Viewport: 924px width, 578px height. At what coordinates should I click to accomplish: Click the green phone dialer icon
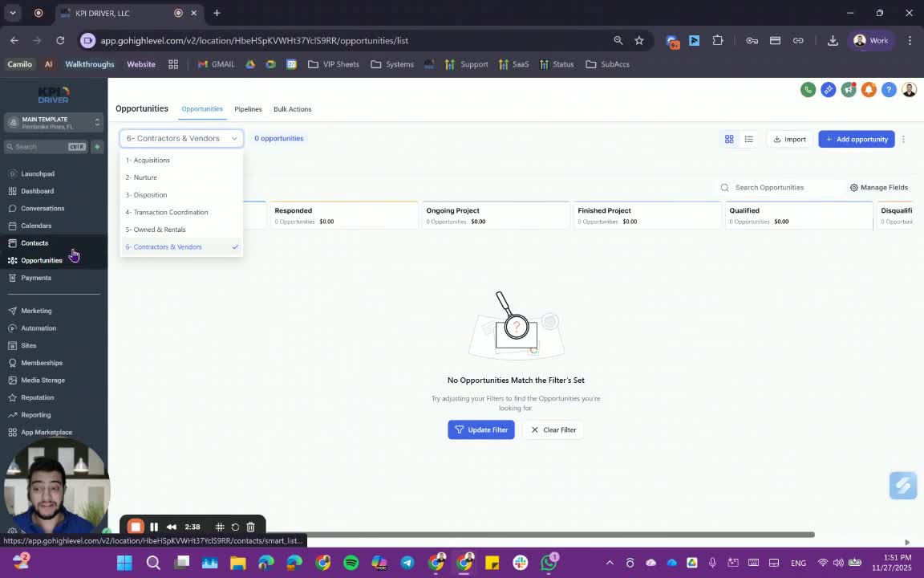coord(808,90)
